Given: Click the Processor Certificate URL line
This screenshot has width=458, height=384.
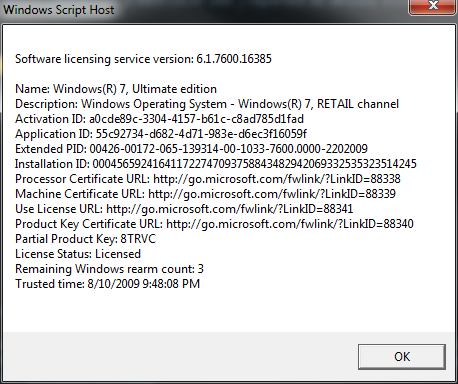Looking at the screenshot, I should [208, 179].
